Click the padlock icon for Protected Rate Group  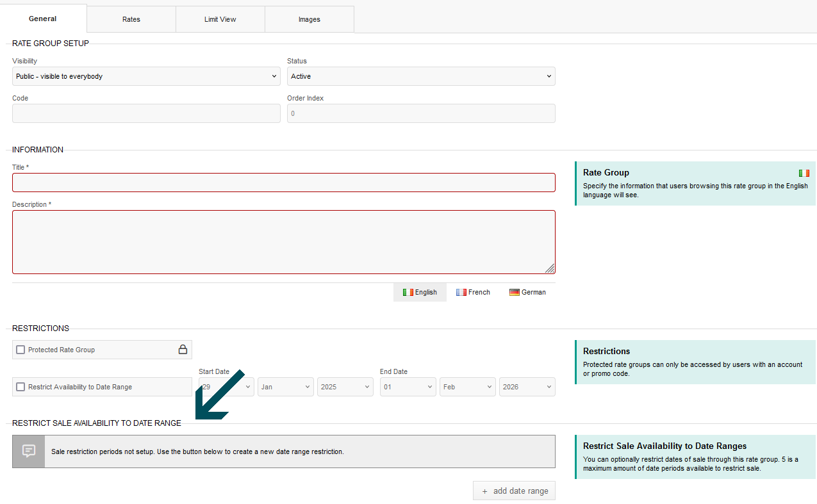click(183, 349)
